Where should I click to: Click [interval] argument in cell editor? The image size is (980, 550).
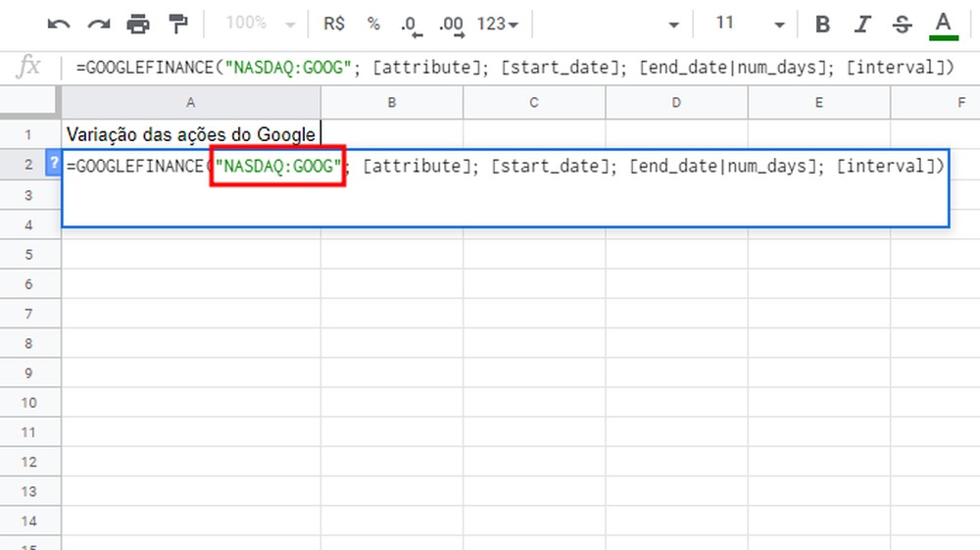(x=886, y=167)
